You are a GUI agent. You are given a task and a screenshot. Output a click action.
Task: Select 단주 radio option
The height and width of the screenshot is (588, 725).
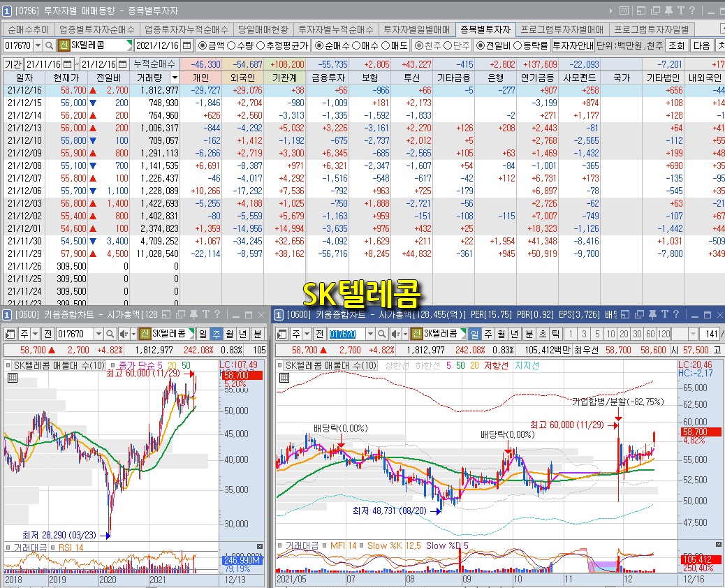click(x=447, y=46)
